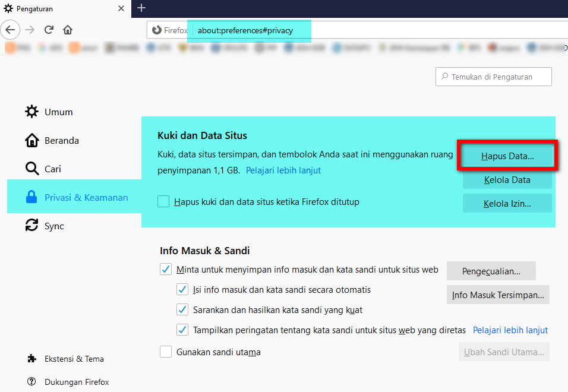Open Pelajari lebih lanjut link about cookies
The width and height of the screenshot is (568, 392).
[283, 170]
